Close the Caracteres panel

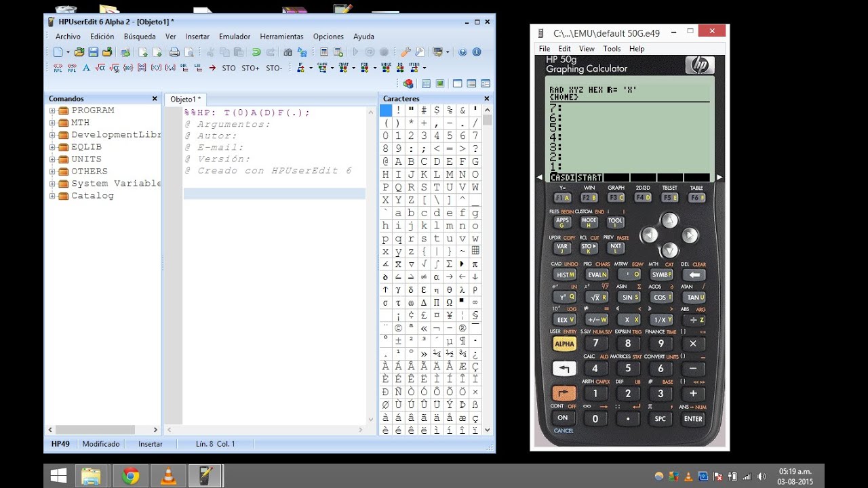point(486,99)
